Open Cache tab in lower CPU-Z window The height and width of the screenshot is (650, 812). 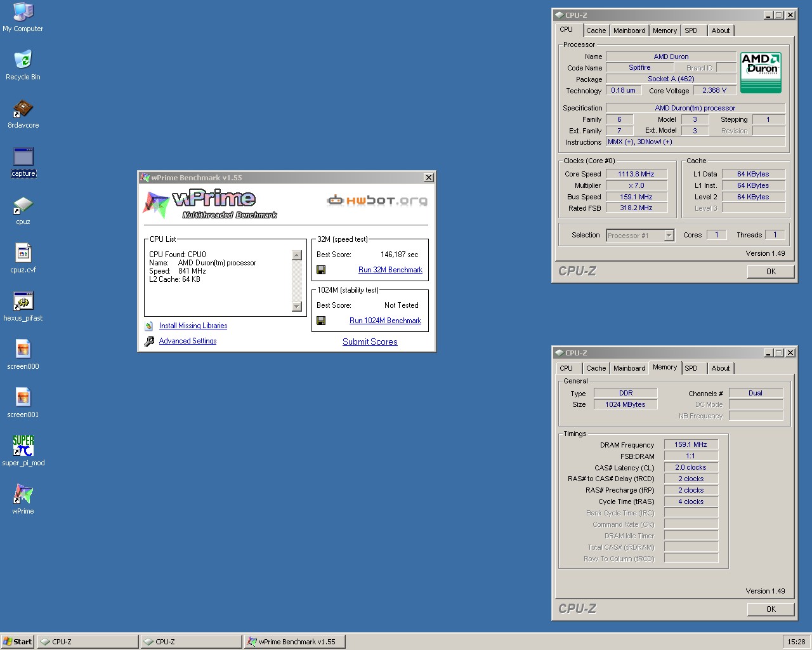(596, 368)
